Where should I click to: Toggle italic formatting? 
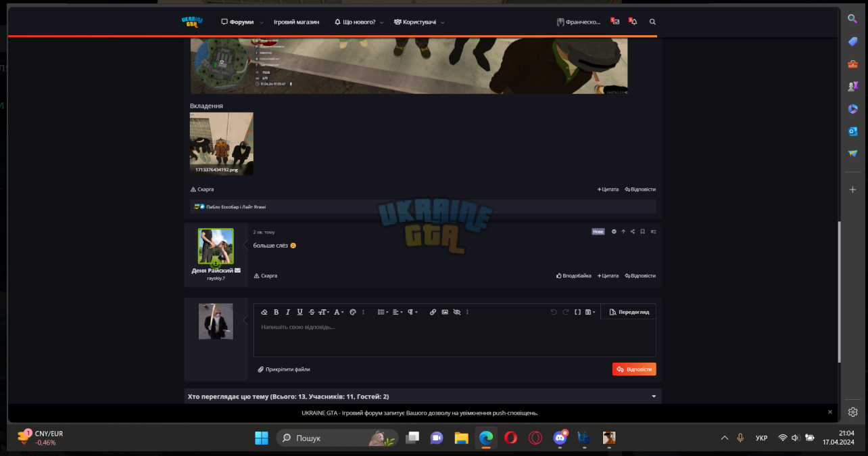click(287, 312)
